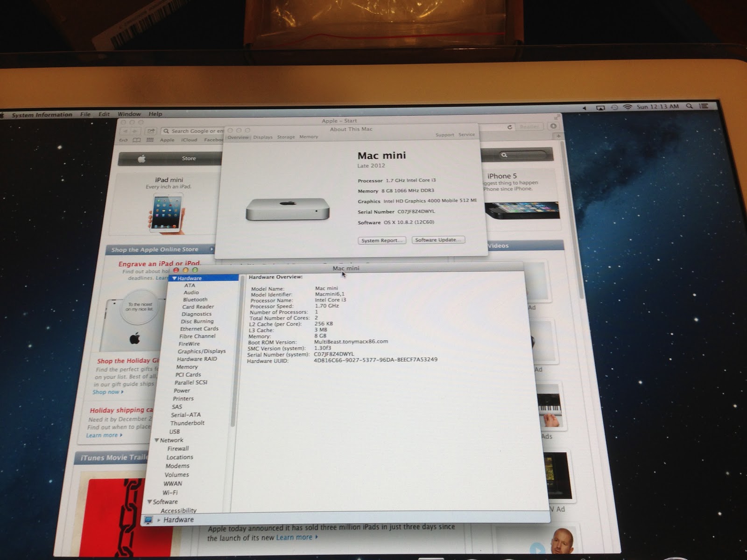This screenshot has width=747, height=560.
Task: Click the Mac mini picture in About This Mac
Action: point(288,209)
